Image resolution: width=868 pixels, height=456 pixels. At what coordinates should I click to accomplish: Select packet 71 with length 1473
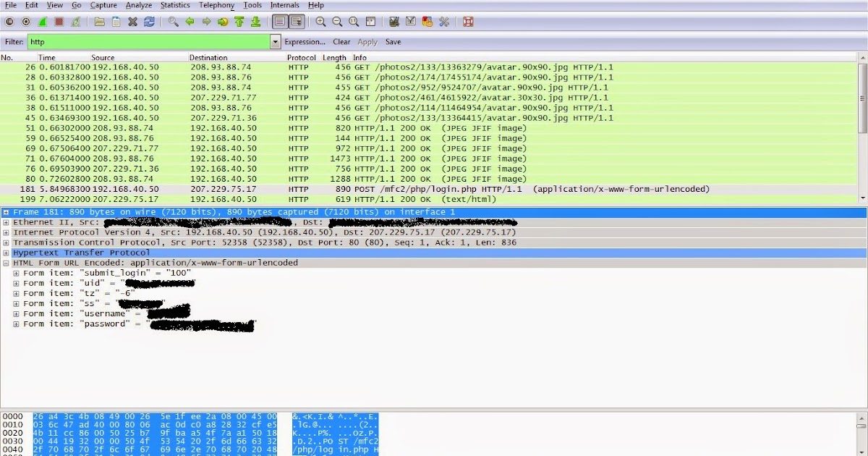coord(428,159)
